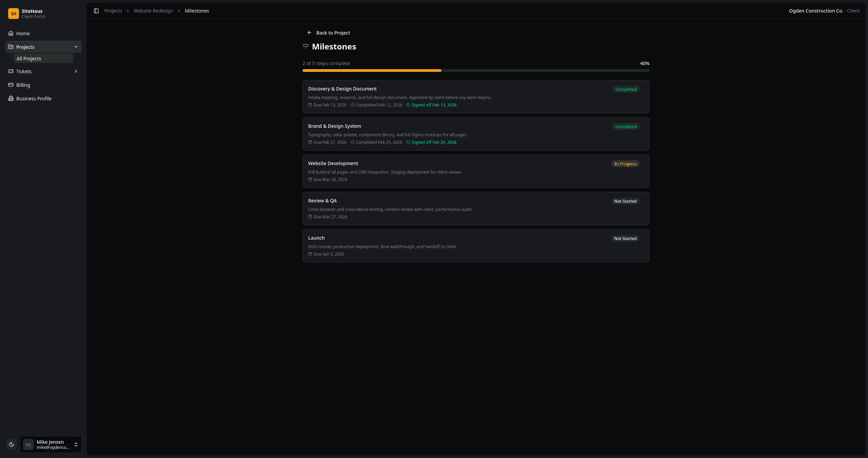Expand the Tickets section chevron
The height and width of the screenshot is (458, 868).
pos(76,71)
